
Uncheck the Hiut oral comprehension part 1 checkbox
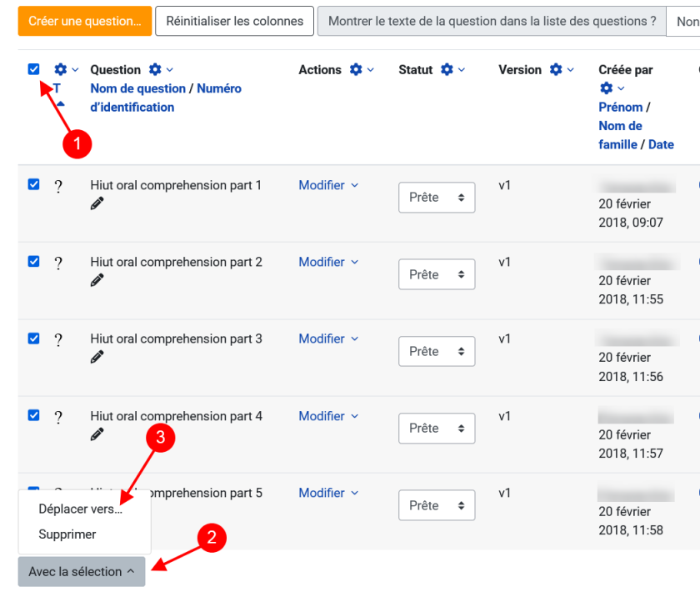34,185
